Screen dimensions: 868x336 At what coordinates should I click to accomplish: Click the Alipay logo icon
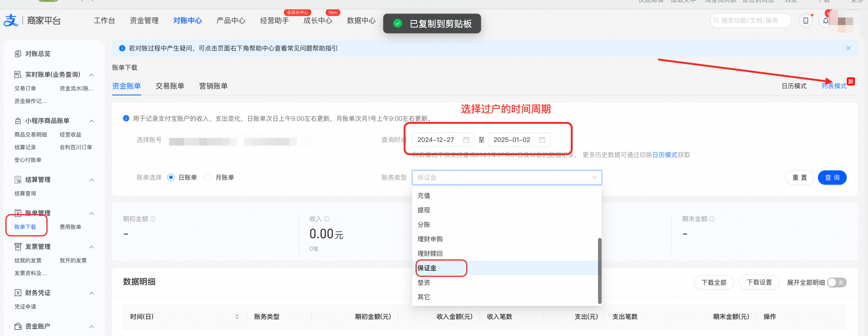(11, 21)
